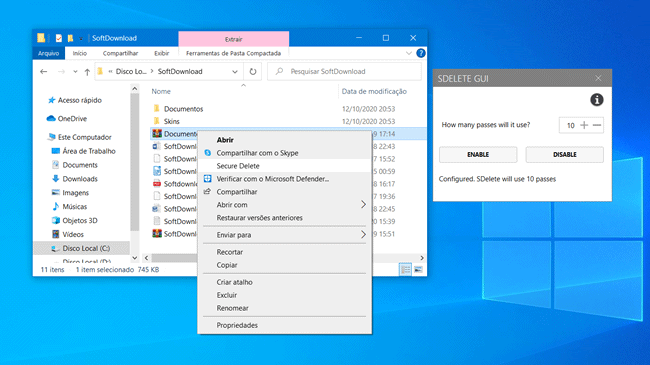Image resolution: width=650 pixels, height=365 pixels.
Task: Open Objetos 3D in the sidebar
Action: click(x=80, y=220)
